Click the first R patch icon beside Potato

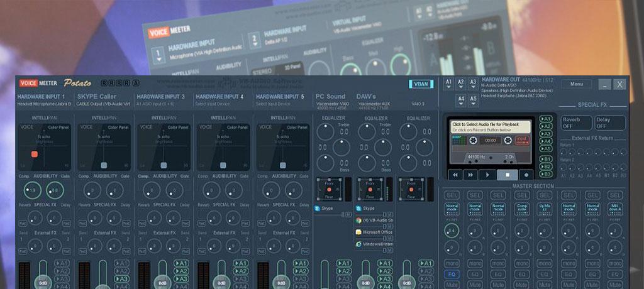coord(104,84)
